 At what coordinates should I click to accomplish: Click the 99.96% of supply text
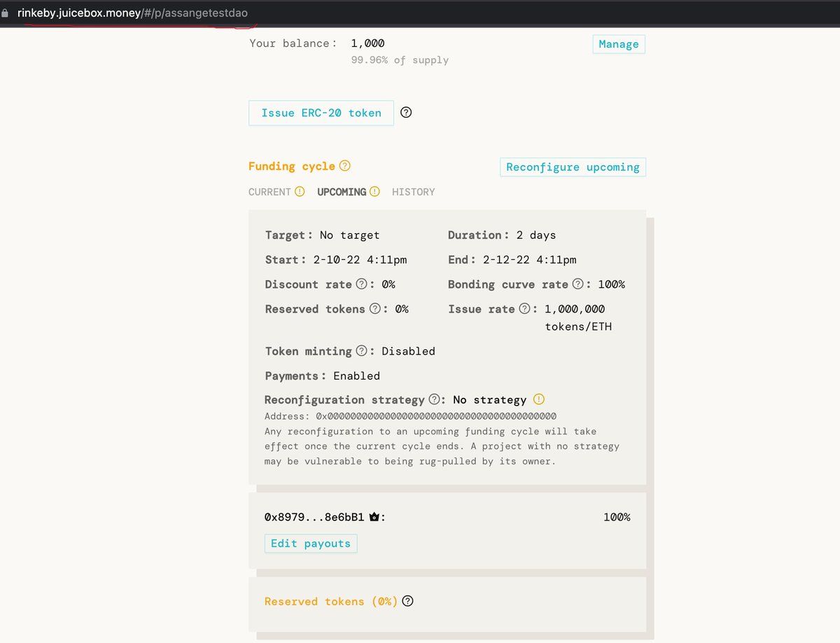400,60
